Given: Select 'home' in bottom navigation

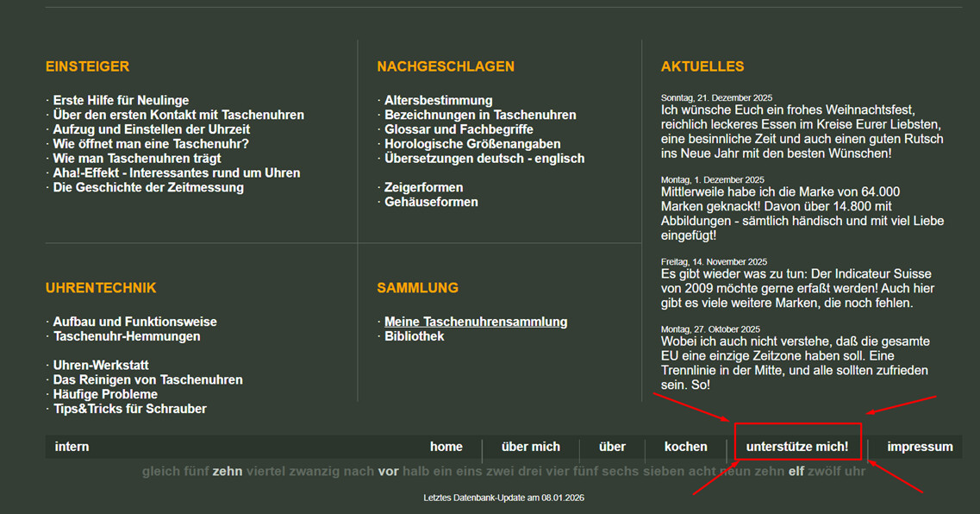Looking at the screenshot, I should coord(446,447).
